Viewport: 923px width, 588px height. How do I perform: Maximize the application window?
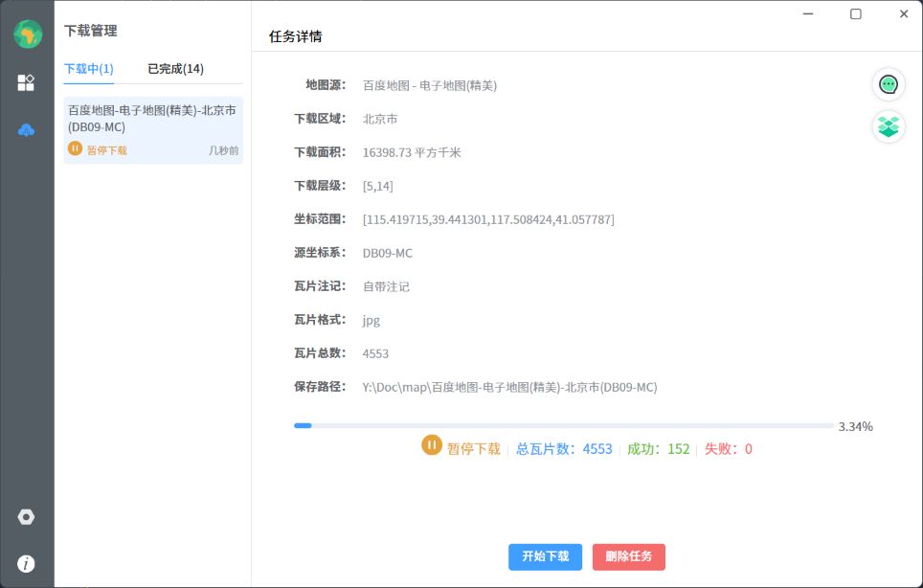[856, 14]
